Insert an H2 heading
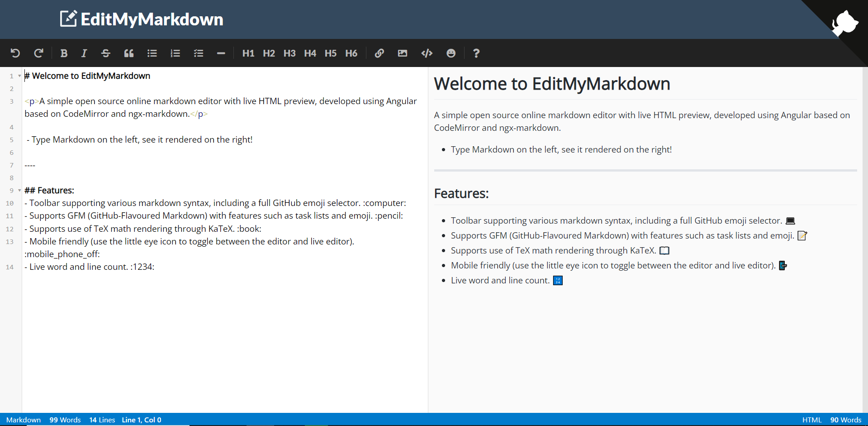The height and width of the screenshot is (426, 868). pyautogui.click(x=269, y=53)
